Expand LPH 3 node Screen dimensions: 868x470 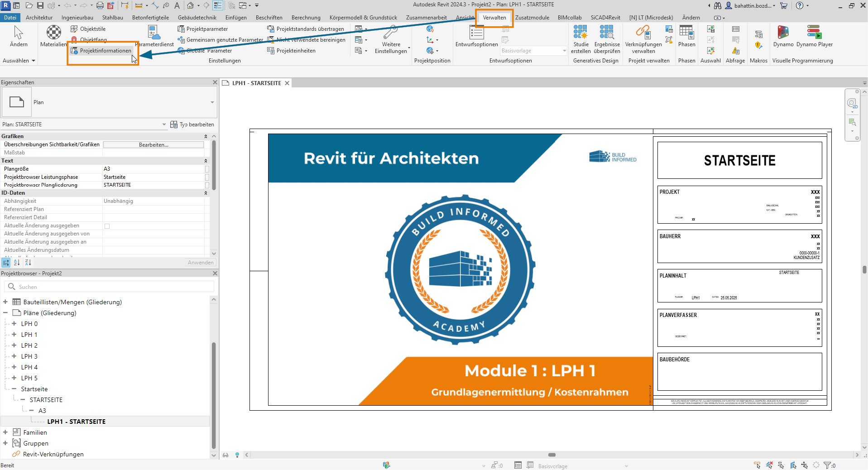(x=14, y=356)
